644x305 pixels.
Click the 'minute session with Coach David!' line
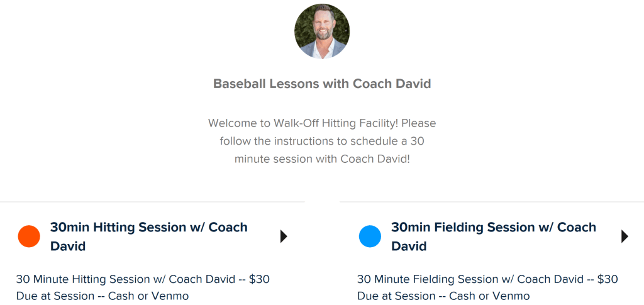322,159
